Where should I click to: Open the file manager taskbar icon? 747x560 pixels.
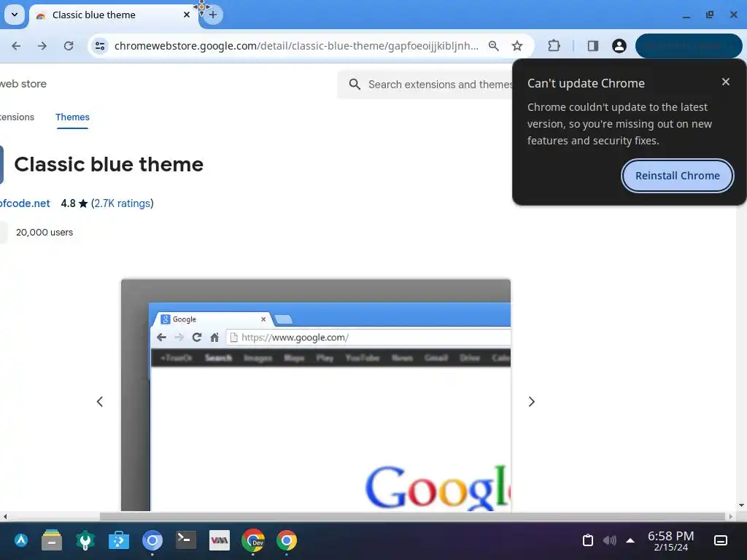pyautogui.click(x=52, y=540)
